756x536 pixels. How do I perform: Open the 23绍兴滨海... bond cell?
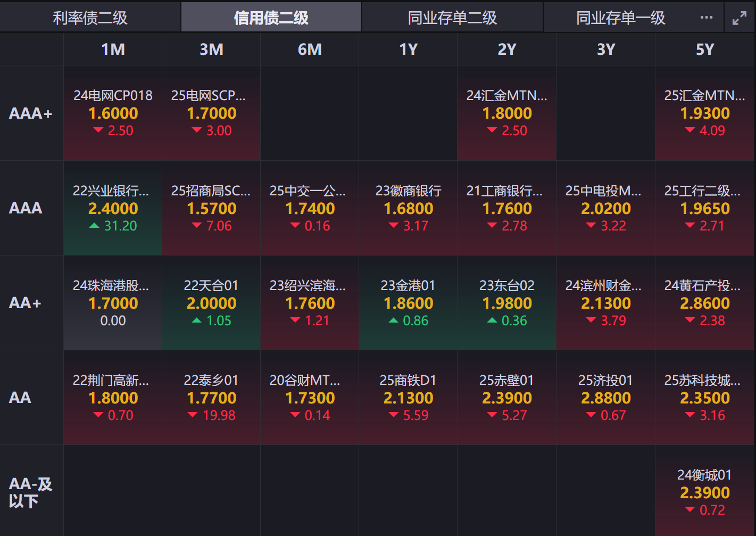click(x=310, y=303)
